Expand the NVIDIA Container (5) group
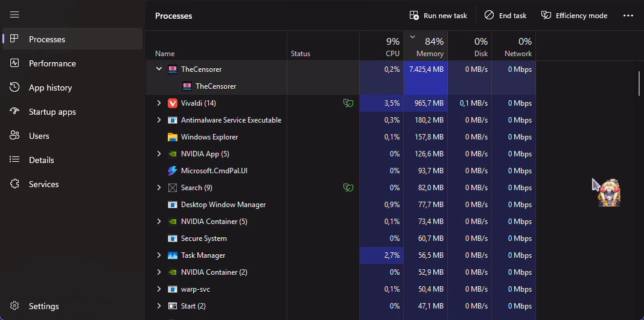Image resolution: width=644 pixels, height=320 pixels. tap(159, 222)
